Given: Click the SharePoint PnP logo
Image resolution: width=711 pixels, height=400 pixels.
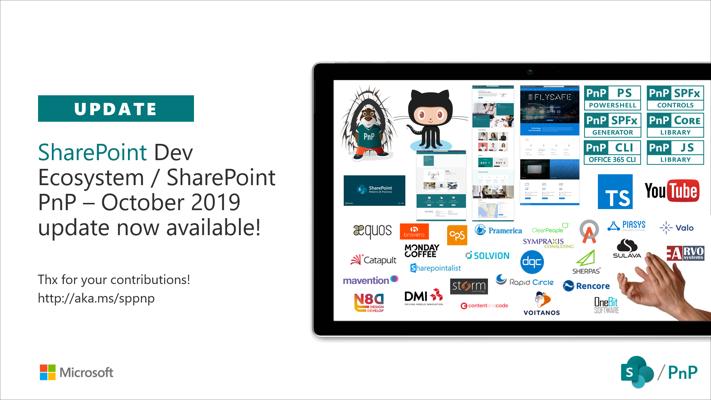Looking at the screenshot, I should click(659, 372).
